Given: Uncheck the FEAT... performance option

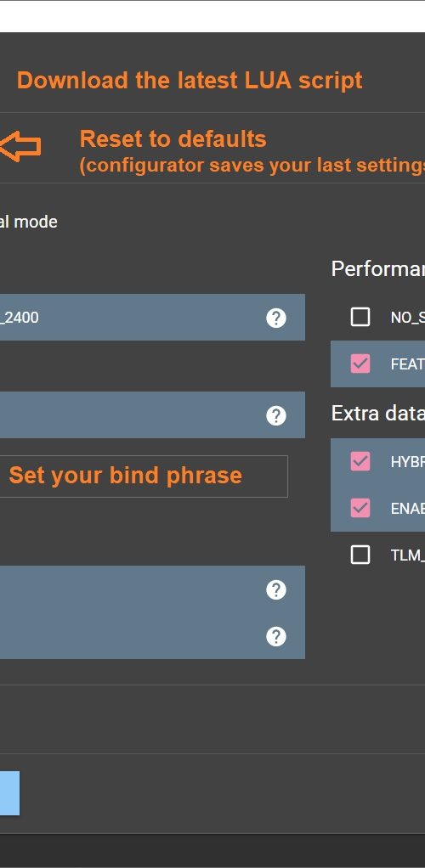Looking at the screenshot, I should [360, 364].
